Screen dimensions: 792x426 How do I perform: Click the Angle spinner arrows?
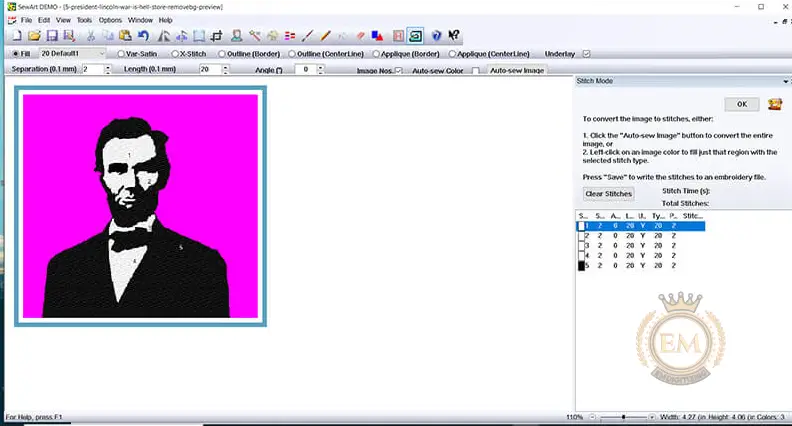click(x=320, y=69)
